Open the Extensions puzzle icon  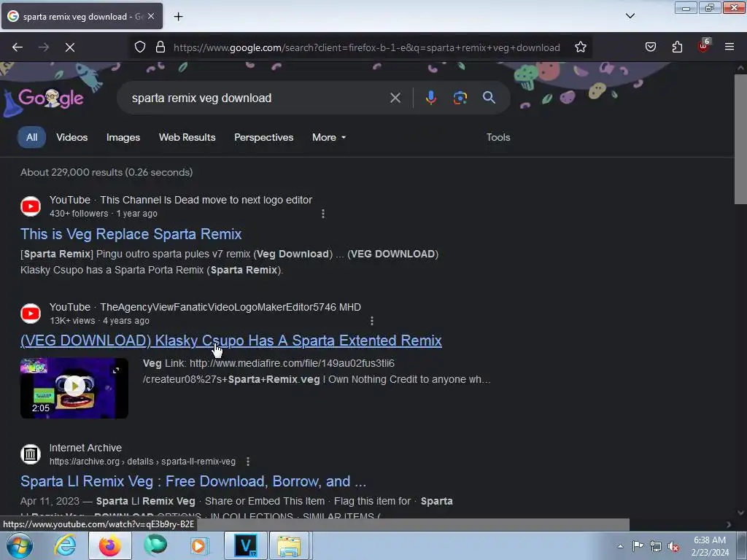(677, 47)
